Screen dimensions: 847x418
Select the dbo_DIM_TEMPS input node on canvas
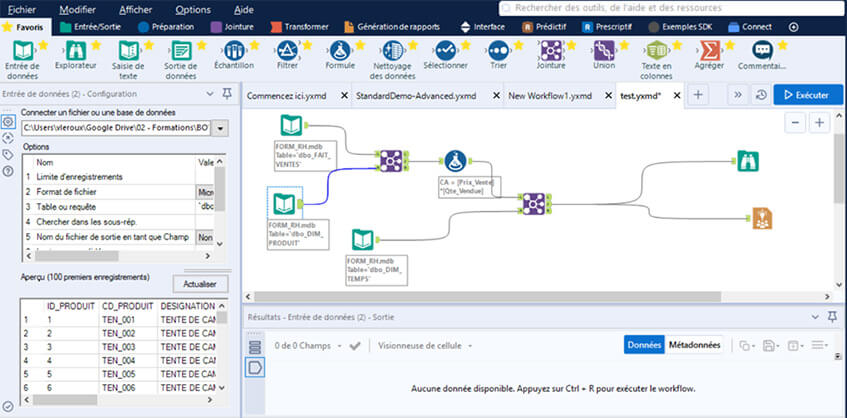363,240
